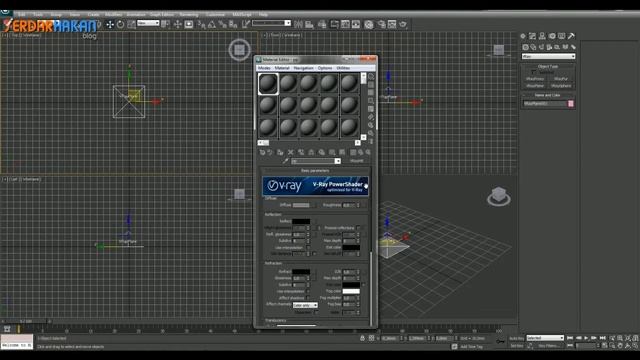Select the Lights category in the Create panel

[x=542, y=47]
